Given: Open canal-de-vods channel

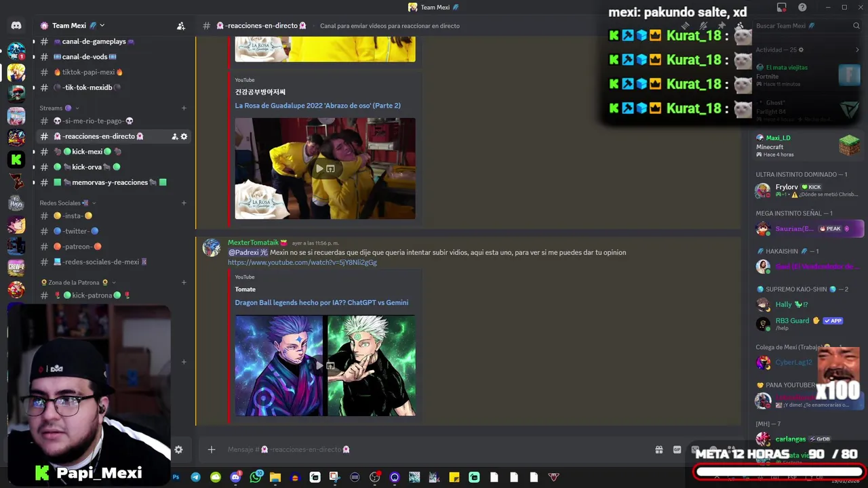Looking at the screenshot, I should (112, 57).
